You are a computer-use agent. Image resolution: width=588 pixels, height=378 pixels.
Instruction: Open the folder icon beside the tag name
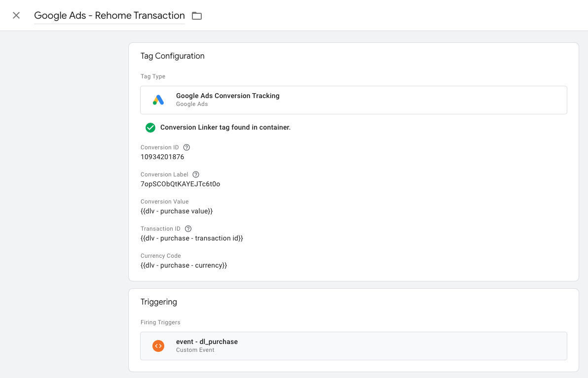pos(197,16)
